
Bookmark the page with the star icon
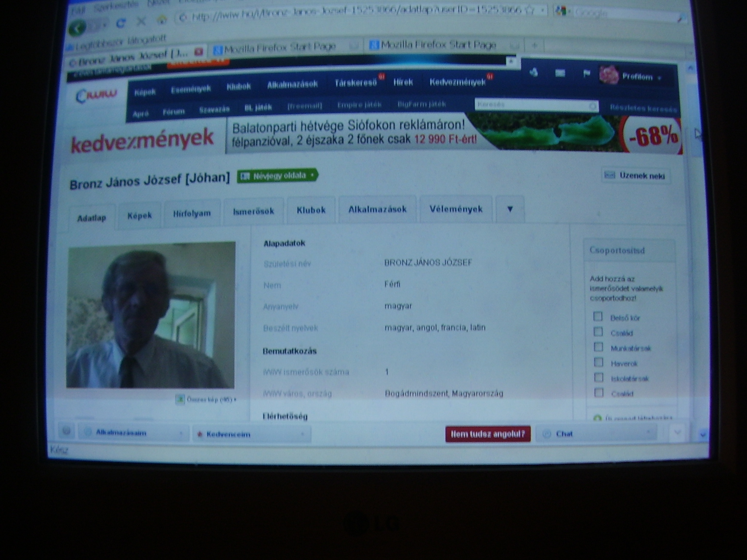530,11
